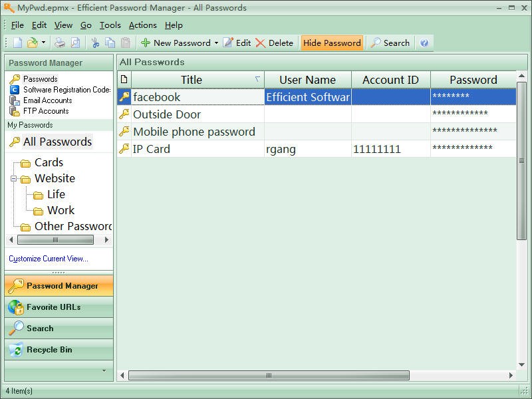Viewport: 532px width, 399px height.
Task: Click the Help question mark icon
Action: pos(424,43)
